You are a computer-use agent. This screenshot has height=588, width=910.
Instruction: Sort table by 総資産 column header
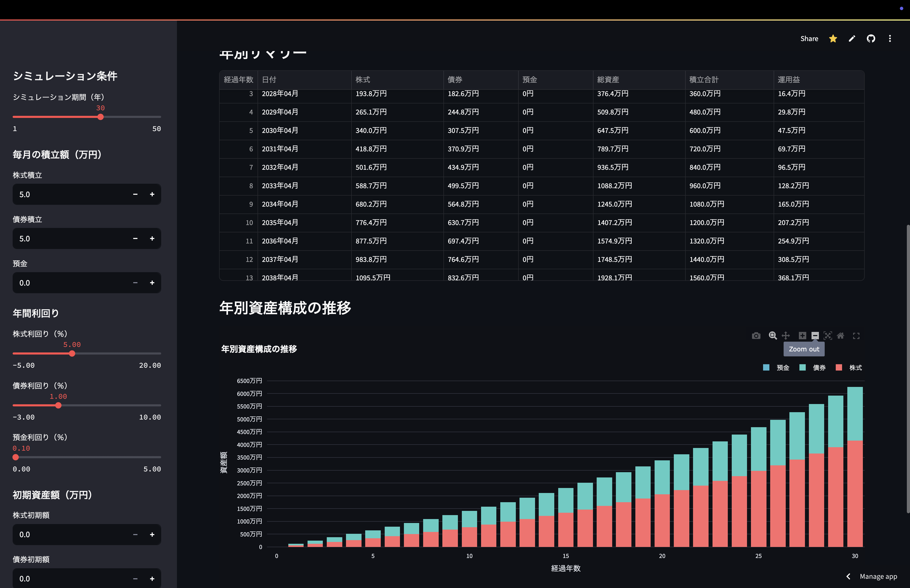[608, 79]
